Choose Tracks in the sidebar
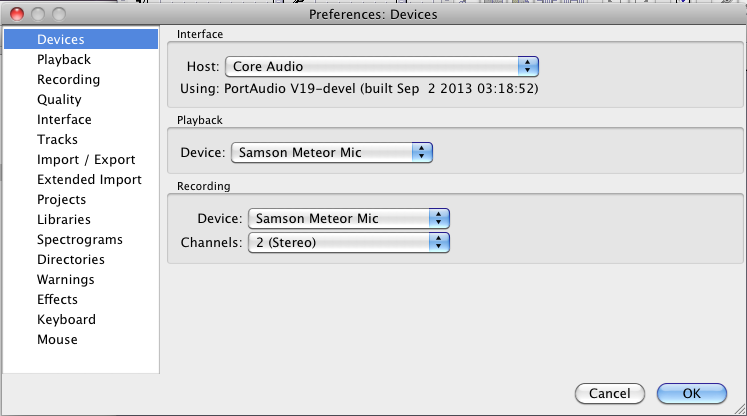747x416 pixels. (57, 140)
